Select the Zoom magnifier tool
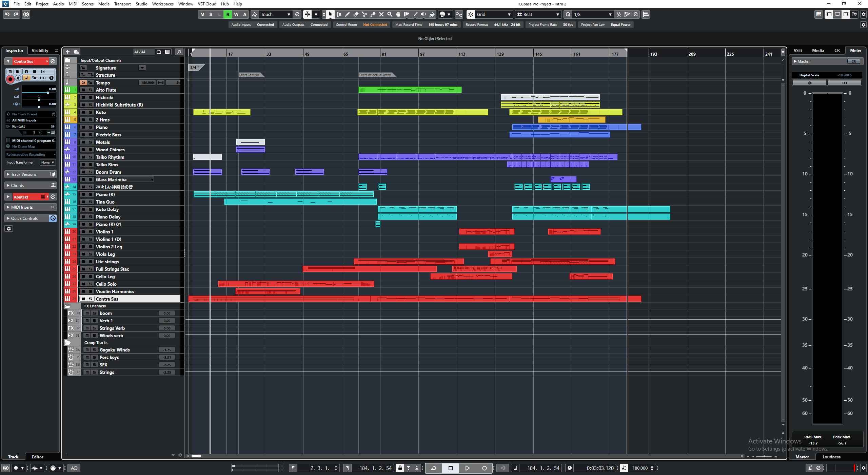This screenshot has height=475, width=868. pos(390,14)
